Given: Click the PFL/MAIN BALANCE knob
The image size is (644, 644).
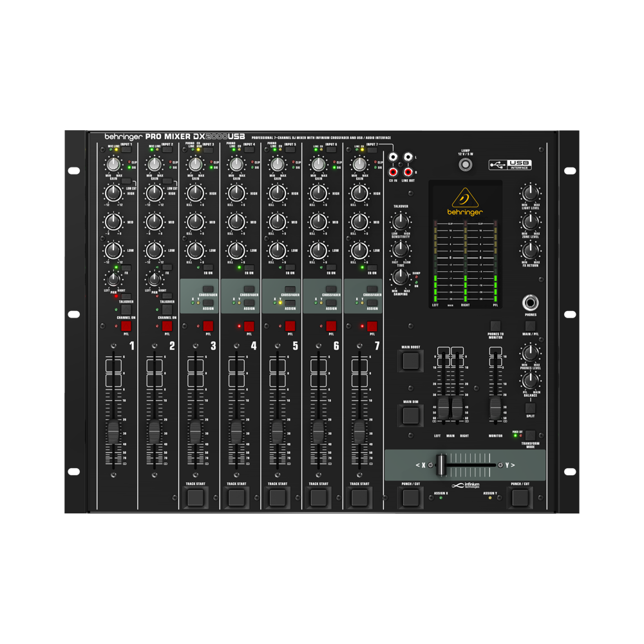Looking at the screenshot, I should pyautogui.click(x=530, y=381).
